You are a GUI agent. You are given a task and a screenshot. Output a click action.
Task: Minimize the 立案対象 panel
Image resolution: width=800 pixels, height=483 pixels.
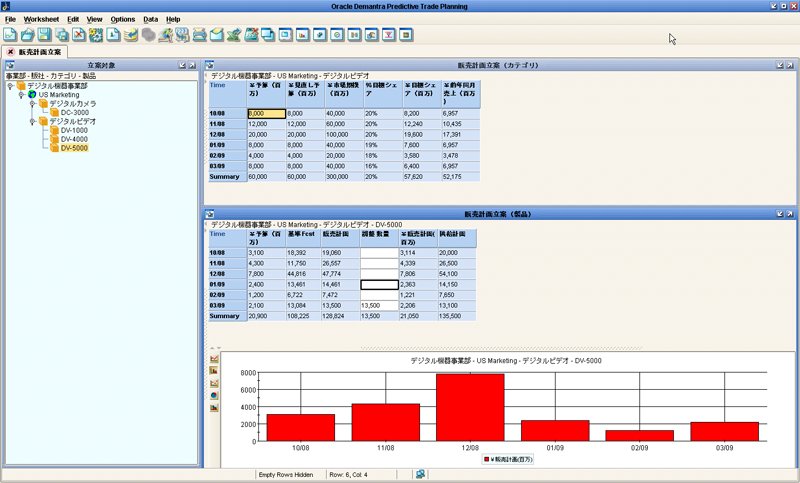pos(182,65)
